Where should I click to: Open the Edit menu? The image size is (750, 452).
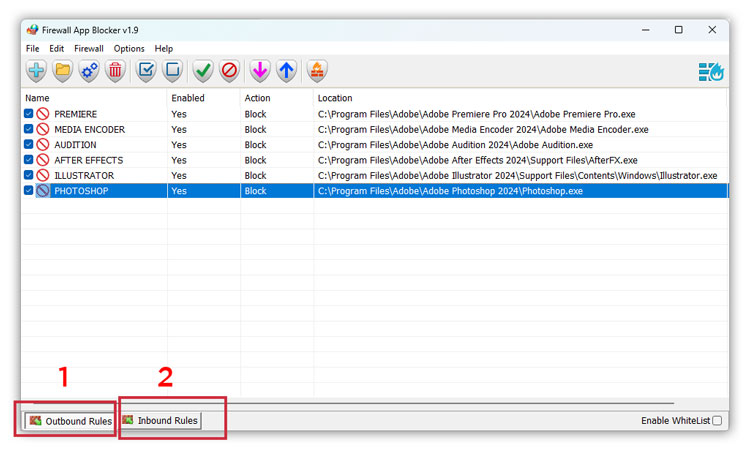56,48
